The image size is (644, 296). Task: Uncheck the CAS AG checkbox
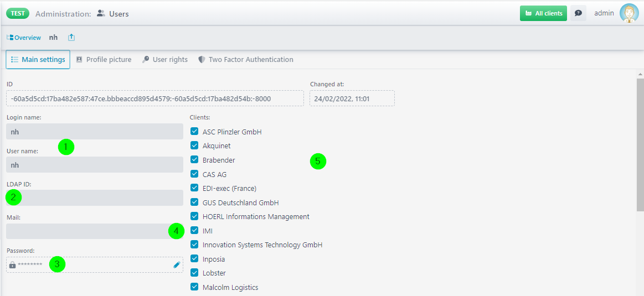195,174
